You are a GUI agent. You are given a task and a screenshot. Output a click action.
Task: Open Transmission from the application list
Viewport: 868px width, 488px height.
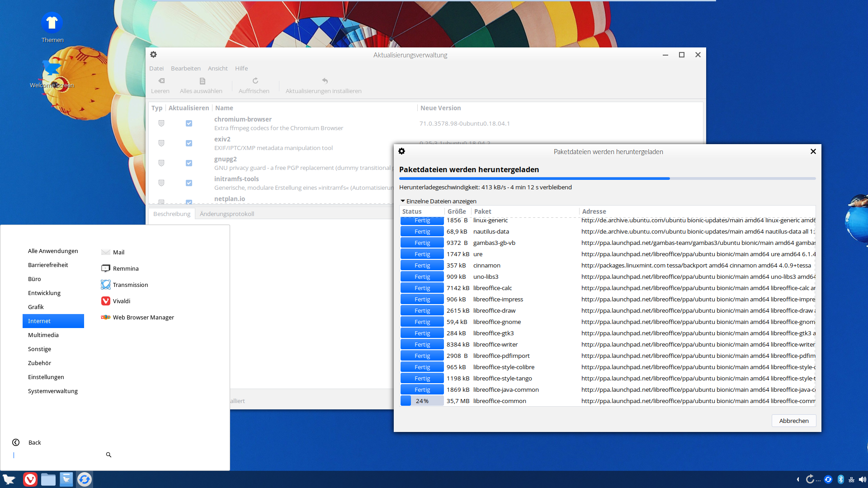coord(130,285)
